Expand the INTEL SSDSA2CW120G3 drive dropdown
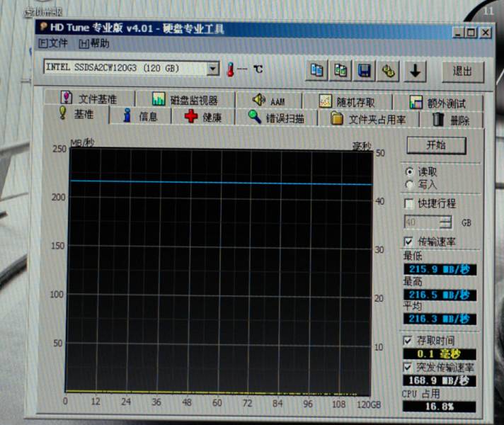The height and width of the screenshot is (425, 504). (213, 69)
